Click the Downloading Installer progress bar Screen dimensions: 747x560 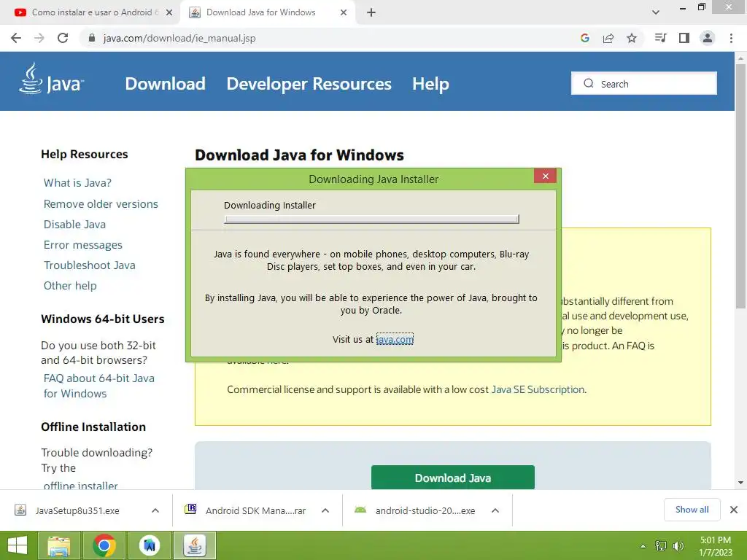[371, 219]
